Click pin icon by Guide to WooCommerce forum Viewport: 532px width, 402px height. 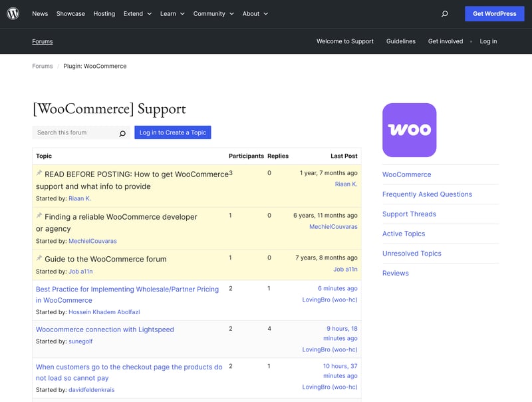click(x=39, y=258)
